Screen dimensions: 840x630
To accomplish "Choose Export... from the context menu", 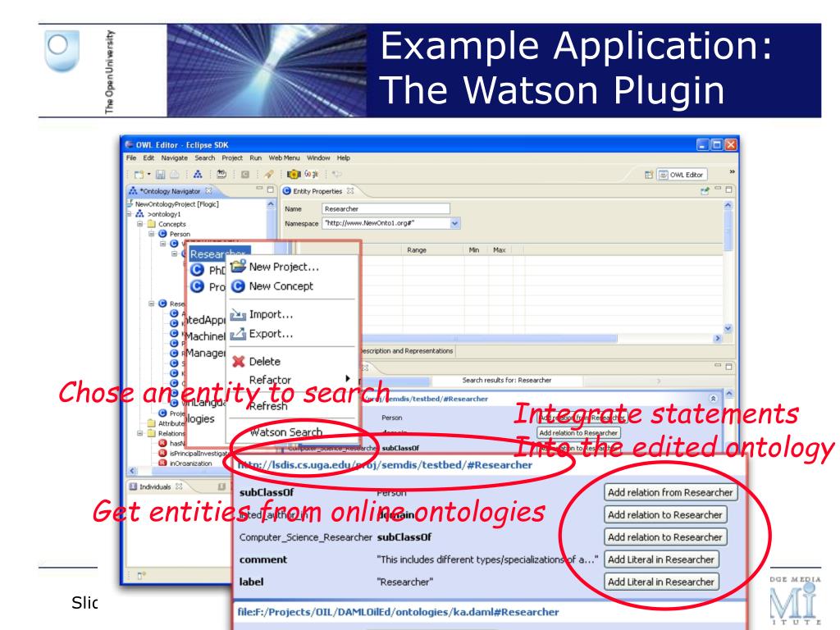I will (271, 334).
